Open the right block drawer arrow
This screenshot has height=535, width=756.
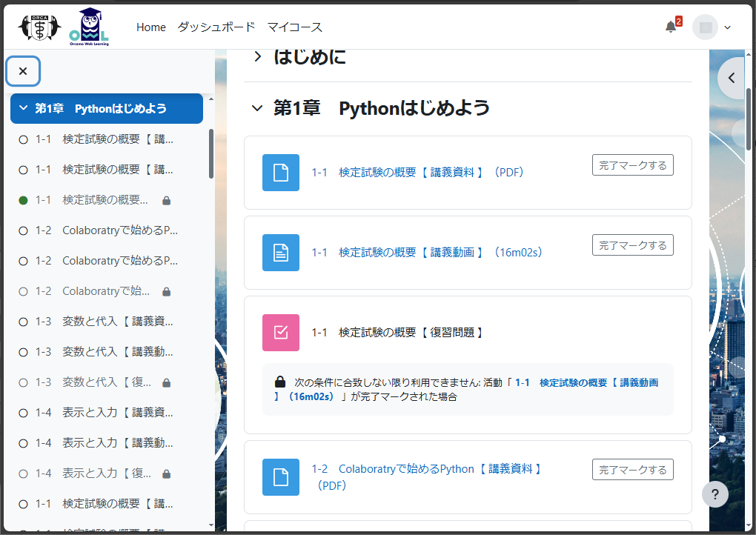click(732, 78)
